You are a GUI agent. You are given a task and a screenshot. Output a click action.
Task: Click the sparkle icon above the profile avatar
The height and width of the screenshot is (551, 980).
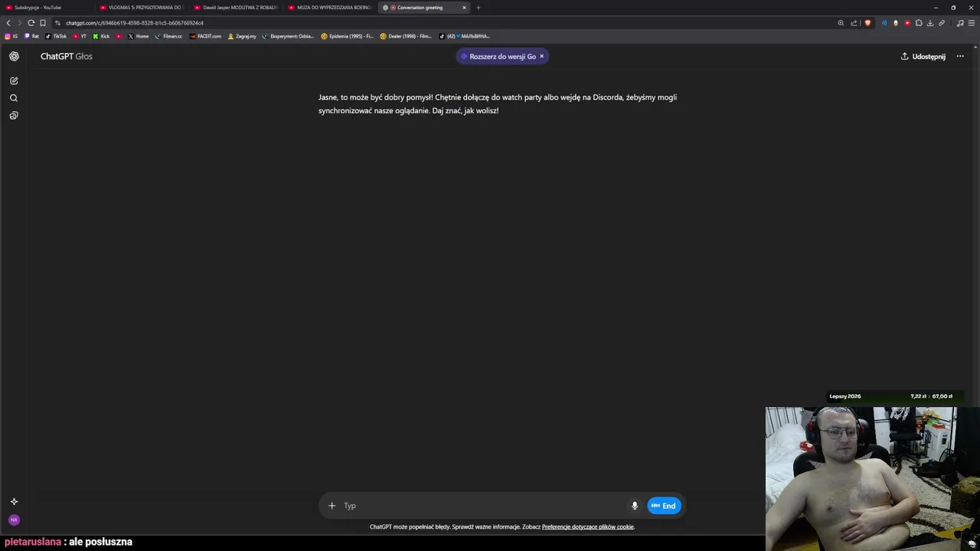tap(14, 502)
